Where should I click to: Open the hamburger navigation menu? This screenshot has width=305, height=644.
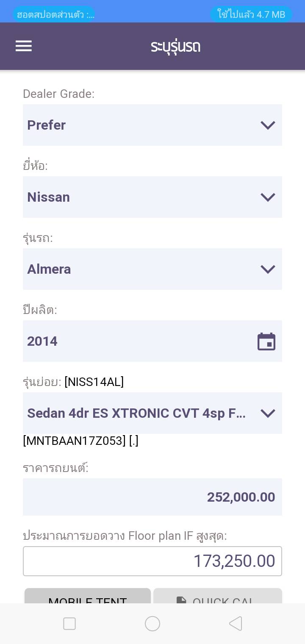24,46
